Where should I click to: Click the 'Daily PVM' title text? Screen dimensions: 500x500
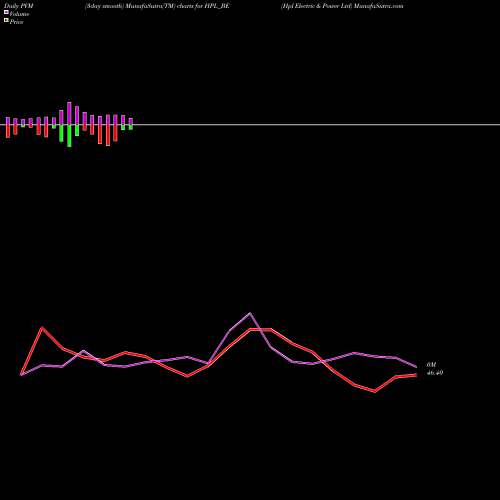pos(19,6)
